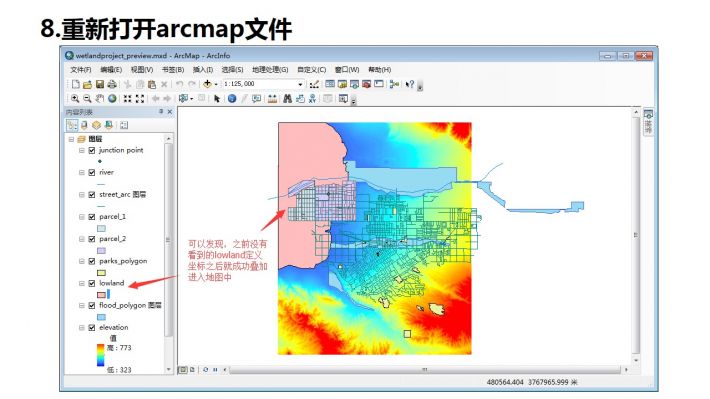Select the Zoom In tool
Viewport: 710px width, 399px height.
(x=75, y=99)
